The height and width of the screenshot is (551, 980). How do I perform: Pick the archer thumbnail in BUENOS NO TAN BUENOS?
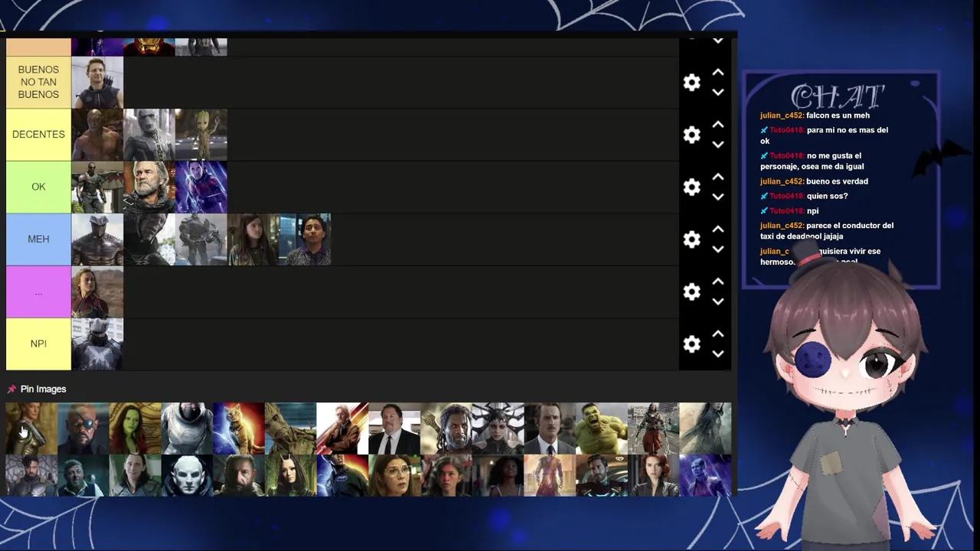[x=97, y=82]
